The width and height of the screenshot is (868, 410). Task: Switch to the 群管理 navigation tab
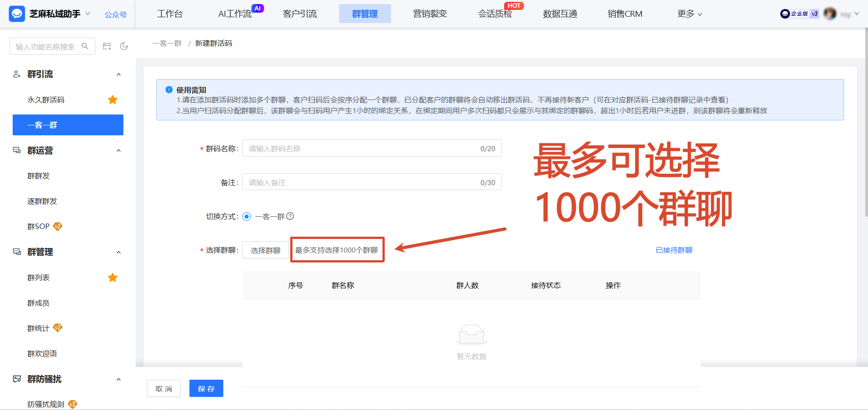(x=365, y=14)
